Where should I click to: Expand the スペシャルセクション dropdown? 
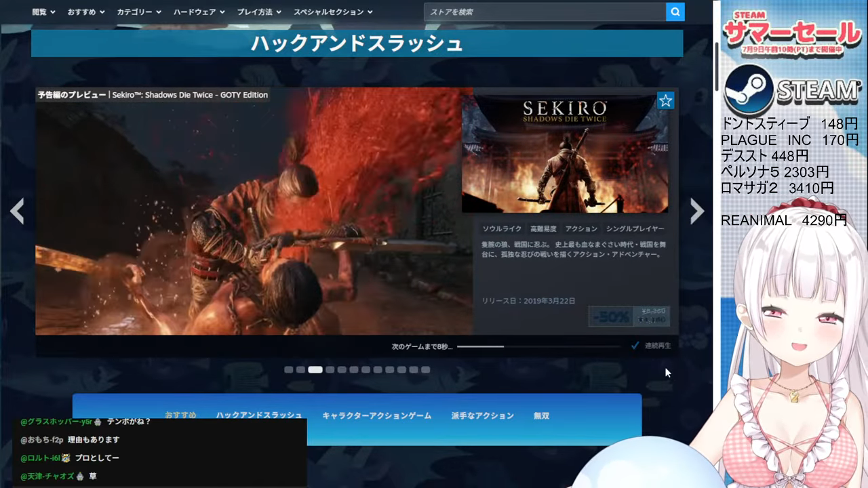(x=333, y=12)
